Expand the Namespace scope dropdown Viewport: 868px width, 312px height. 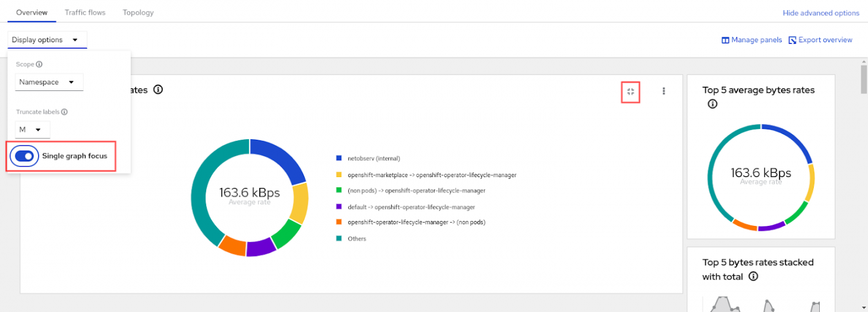(49, 82)
